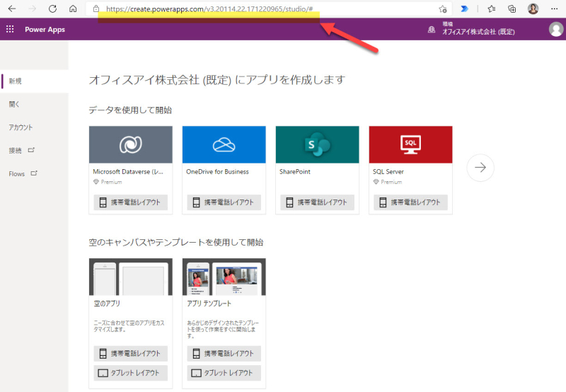The height and width of the screenshot is (392, 566).
Task: Open the Power Apps app launcher waffle
Action: 10,29
